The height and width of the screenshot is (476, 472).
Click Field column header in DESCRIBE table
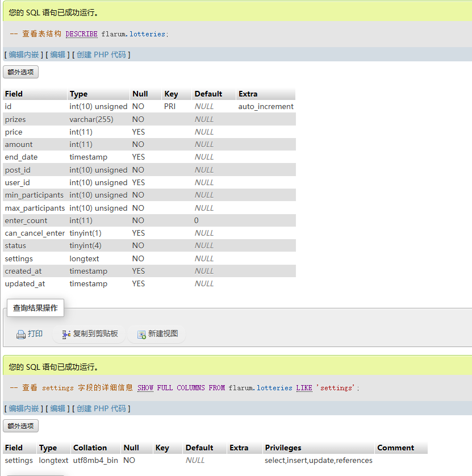point(35,94)
